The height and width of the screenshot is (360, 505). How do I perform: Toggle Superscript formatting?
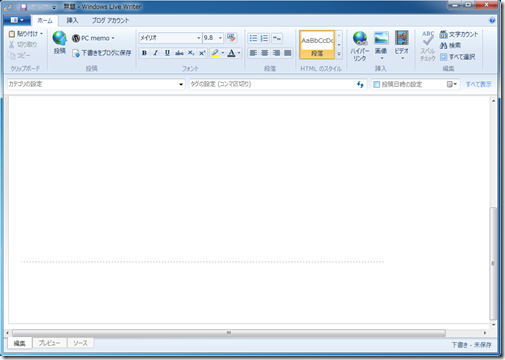click(x=202, y=53)
